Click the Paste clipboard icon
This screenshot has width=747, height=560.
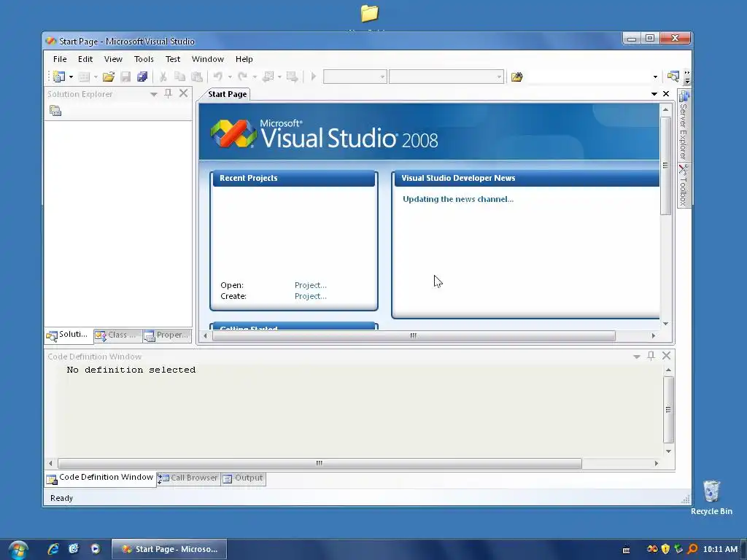[197, 76]
